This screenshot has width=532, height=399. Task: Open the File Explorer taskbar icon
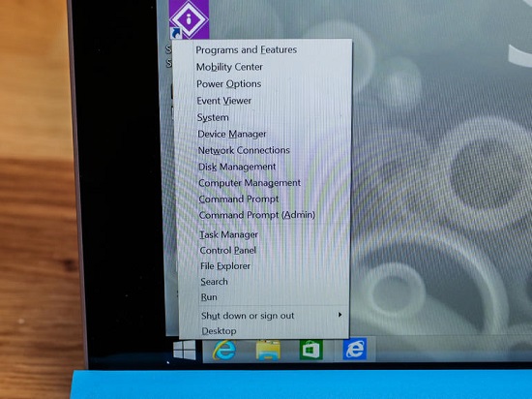click(268, 350)
